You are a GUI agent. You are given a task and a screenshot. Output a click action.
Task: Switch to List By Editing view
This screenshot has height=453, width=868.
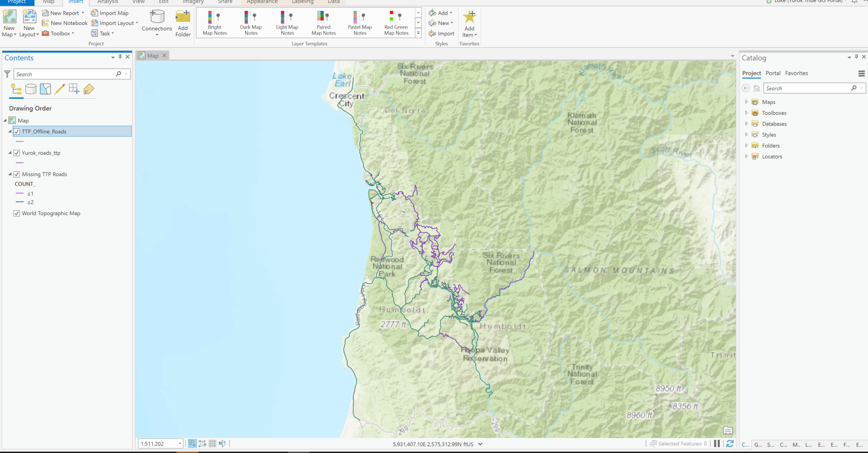(60, 89)
